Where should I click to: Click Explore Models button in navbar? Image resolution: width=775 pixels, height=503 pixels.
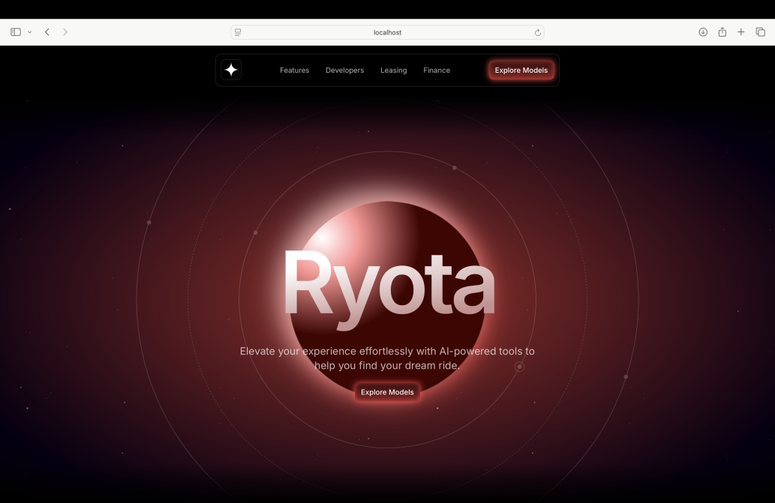(x=521, y=70)
